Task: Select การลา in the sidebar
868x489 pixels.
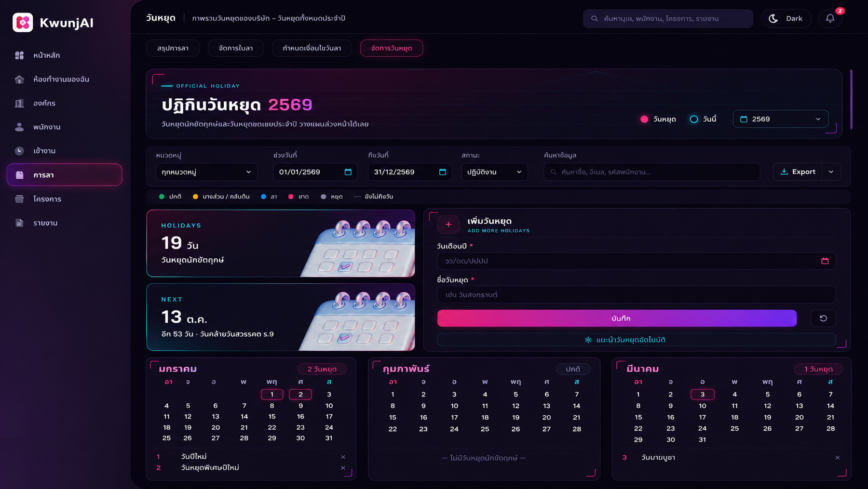Action: pyautogui.click(x=64, y=175)
